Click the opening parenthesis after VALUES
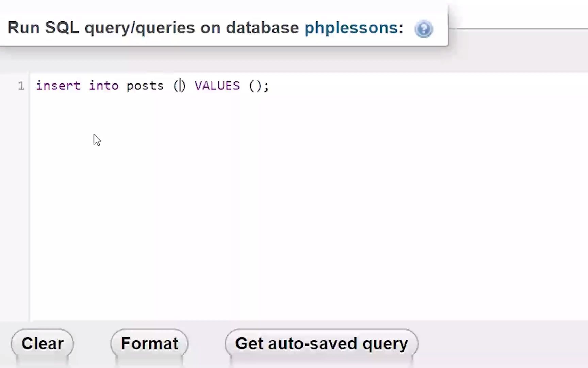This screenshot has height=368, width=588. pyautogui.click(x=251, y=86)
